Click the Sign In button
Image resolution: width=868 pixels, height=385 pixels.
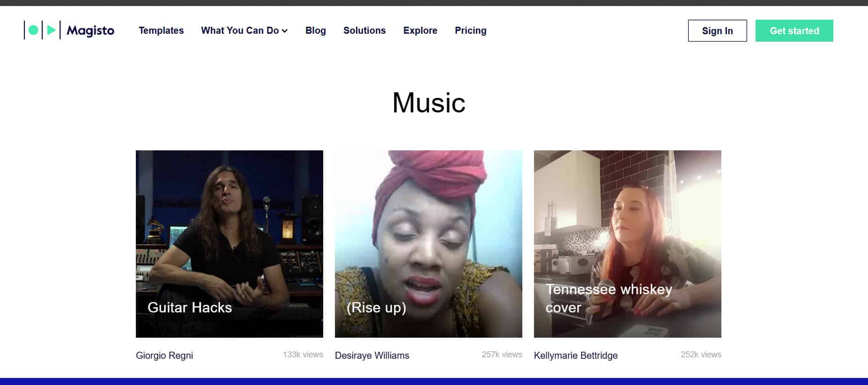[717, 31]
